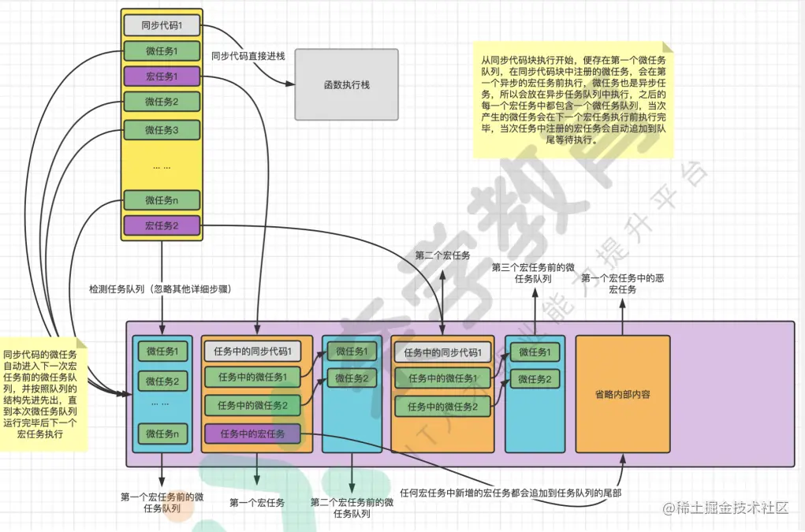Select the purple 任务中的宏任务 box
Screen dimensions: 805x532
click(x=252, y=434)
